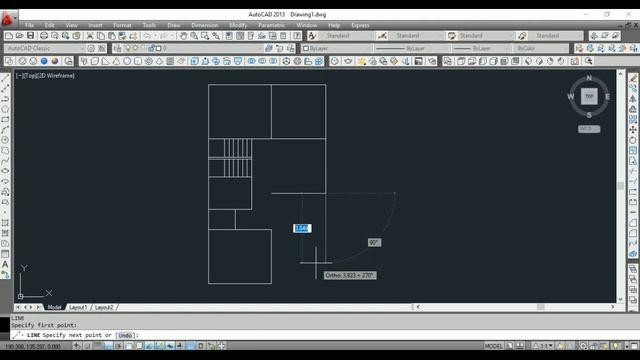
Task: Open the Draw menu
Action: pyautogui.click(x=173, y=25)
